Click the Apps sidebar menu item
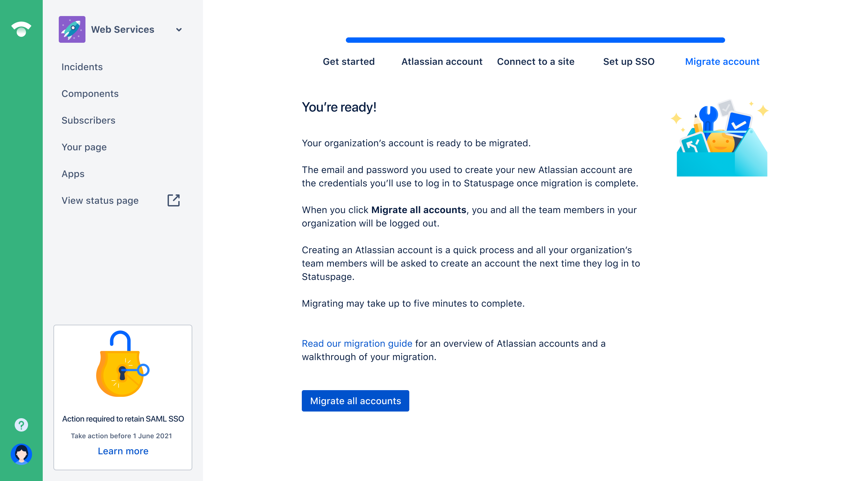Viewport: 868px width, 481px height. [x=73, y=174]
